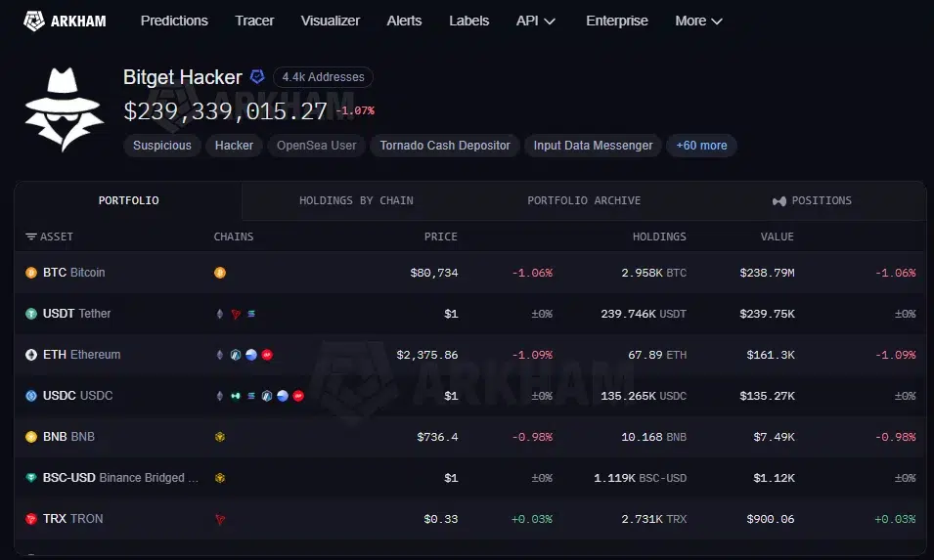Viewport: 934px width, 560px height.
Task: Show the +60 more tags
Action: click(701, 146)
